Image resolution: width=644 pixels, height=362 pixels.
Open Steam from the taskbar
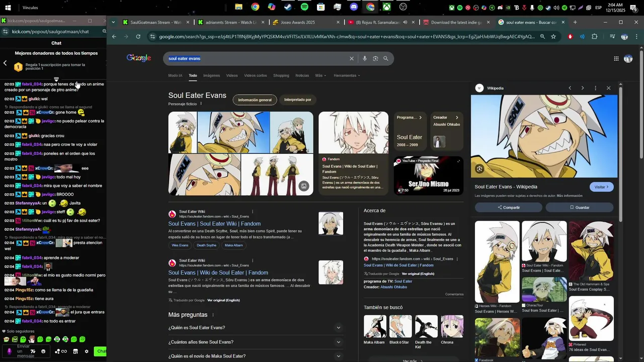288,7
